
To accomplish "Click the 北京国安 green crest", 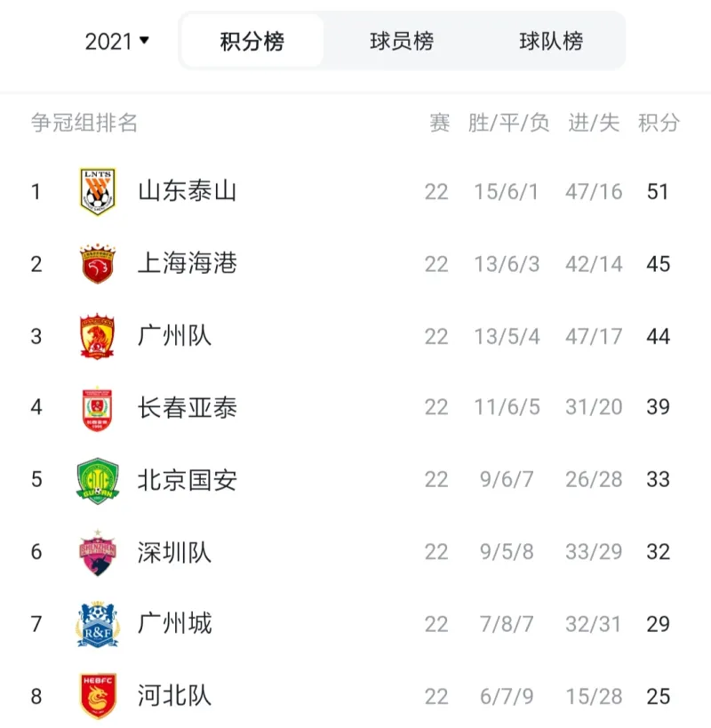I will 98,481.
